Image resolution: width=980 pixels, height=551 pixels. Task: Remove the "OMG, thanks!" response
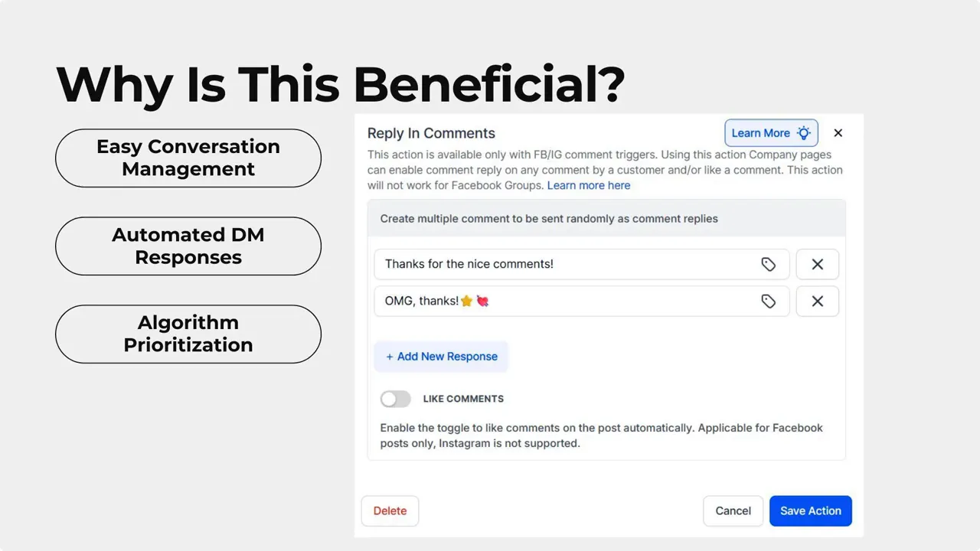pos(817,301)
